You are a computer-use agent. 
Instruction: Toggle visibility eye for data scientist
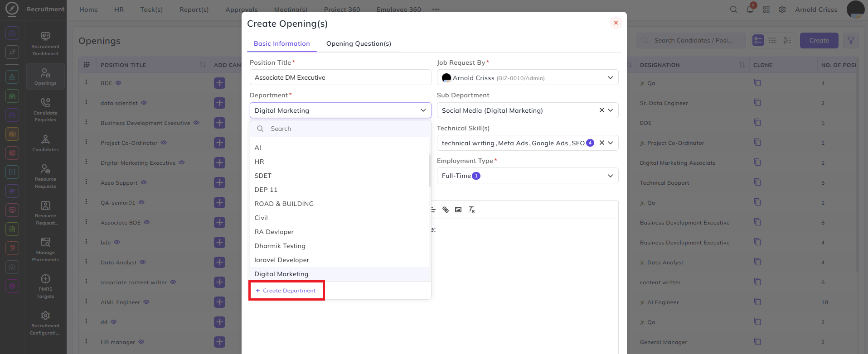point(144,103)
